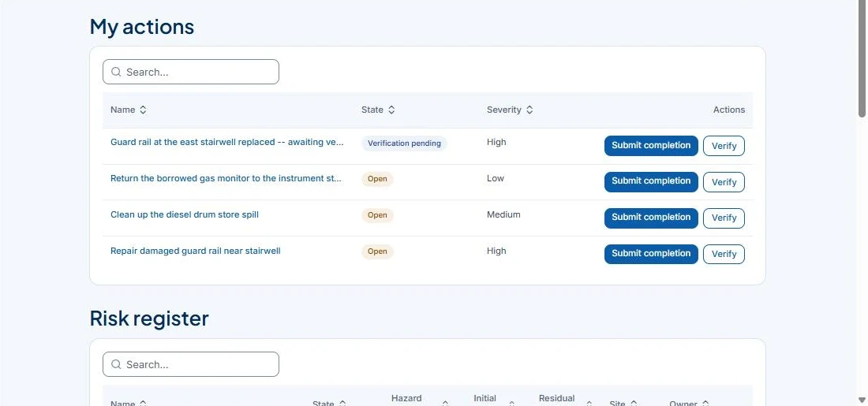Image resolution: width=868 pixels, height=406 pixels.
Task: Submit completion for the east stairwell guard rail action
Action: point(651,146)
